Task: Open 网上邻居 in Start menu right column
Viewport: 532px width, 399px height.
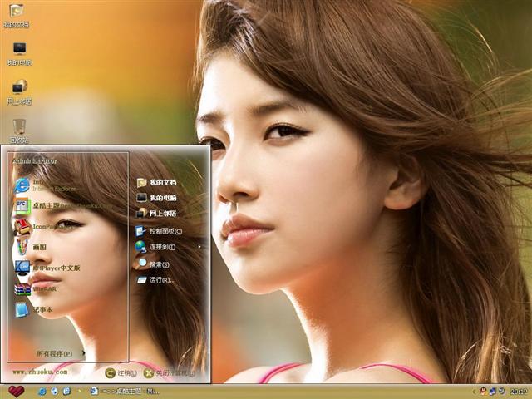Action: (x=156, y=214)
